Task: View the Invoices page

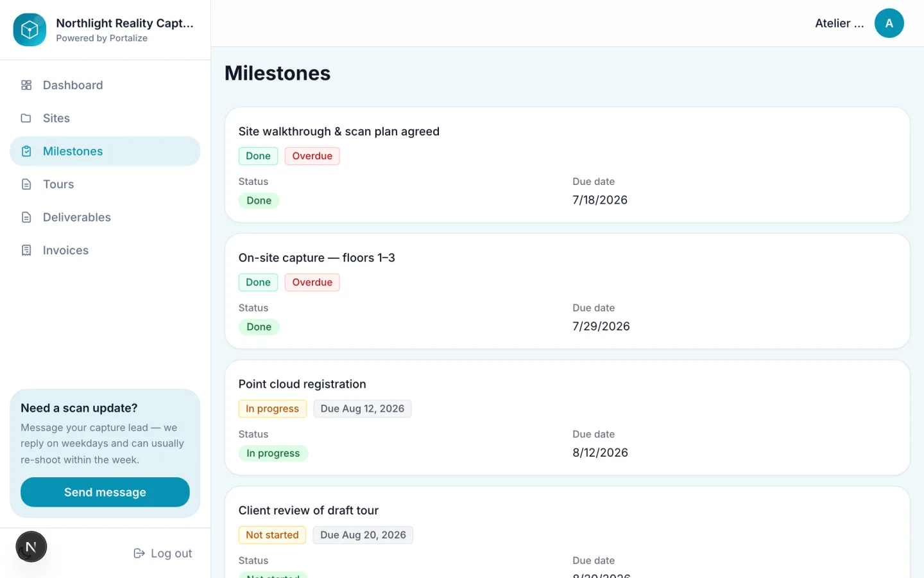Action: click(x=105, y=250)
